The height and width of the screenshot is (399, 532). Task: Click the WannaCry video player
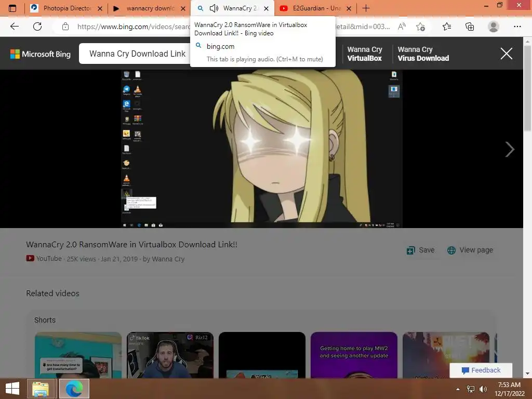[x=262, y=149]
